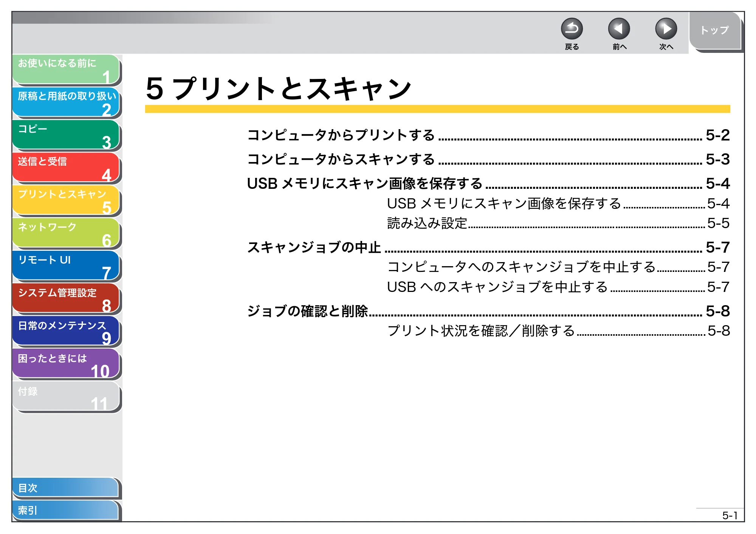The image size is (756, 534).
Task: Select chapter 4 送信と受信 tab
Action: pyautogui.click(x=66, y=167)
